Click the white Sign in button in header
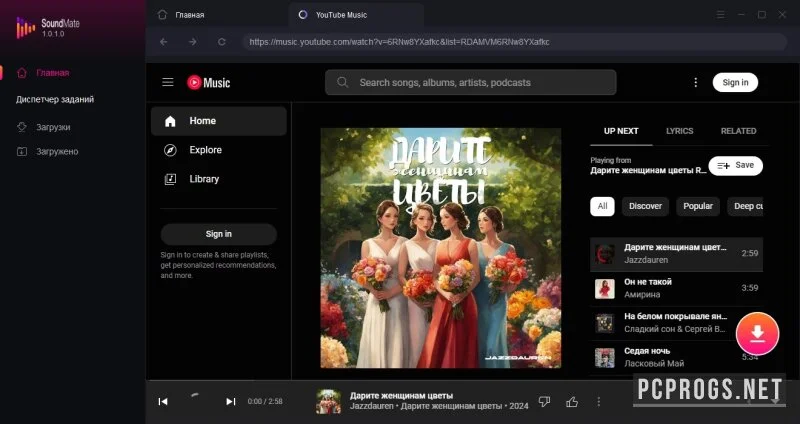The image size is (800, 424). (735, 82)
